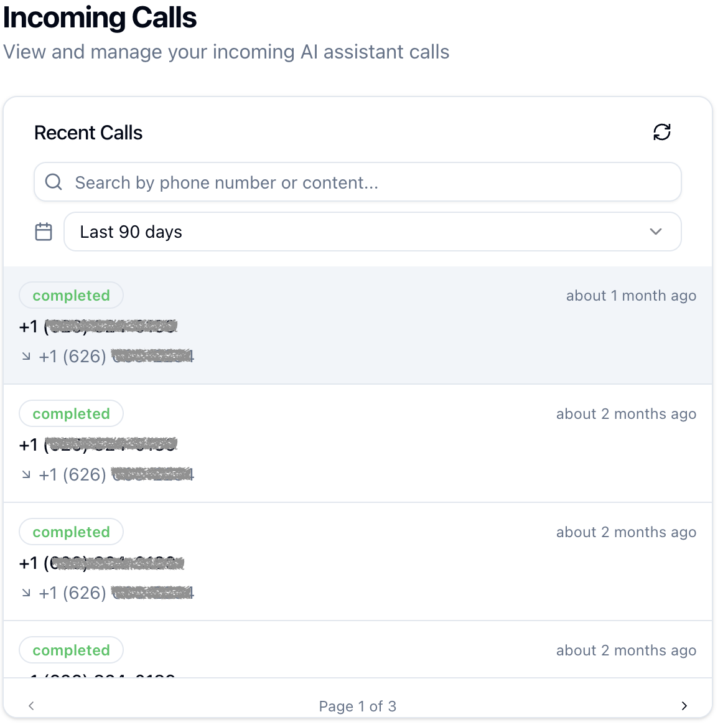The height and width of the screenshot is (727, 728).
Task: Click the incoming call arrow on the second call
Action: pyautogui.click(x=26, y=474)
